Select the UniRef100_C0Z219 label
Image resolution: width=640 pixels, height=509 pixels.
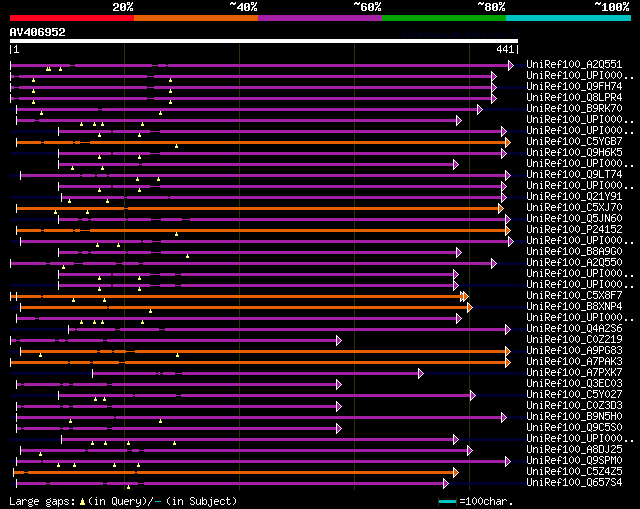tap(574, 340)
